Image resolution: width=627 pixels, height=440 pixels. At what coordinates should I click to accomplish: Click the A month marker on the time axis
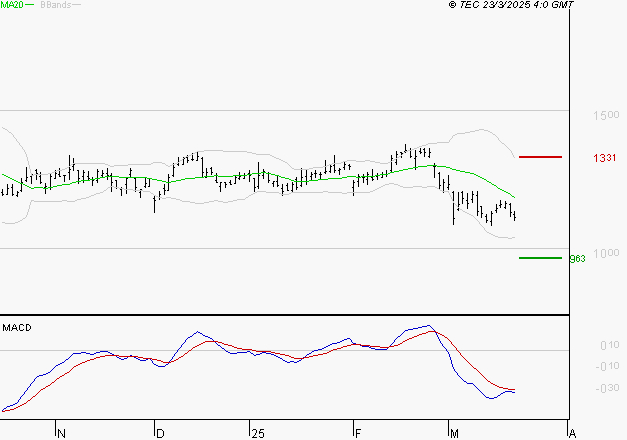[x=571, y=433]
